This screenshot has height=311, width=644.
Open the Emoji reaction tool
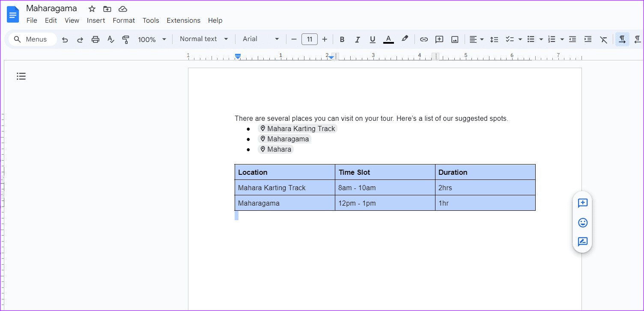click(582, 223)
